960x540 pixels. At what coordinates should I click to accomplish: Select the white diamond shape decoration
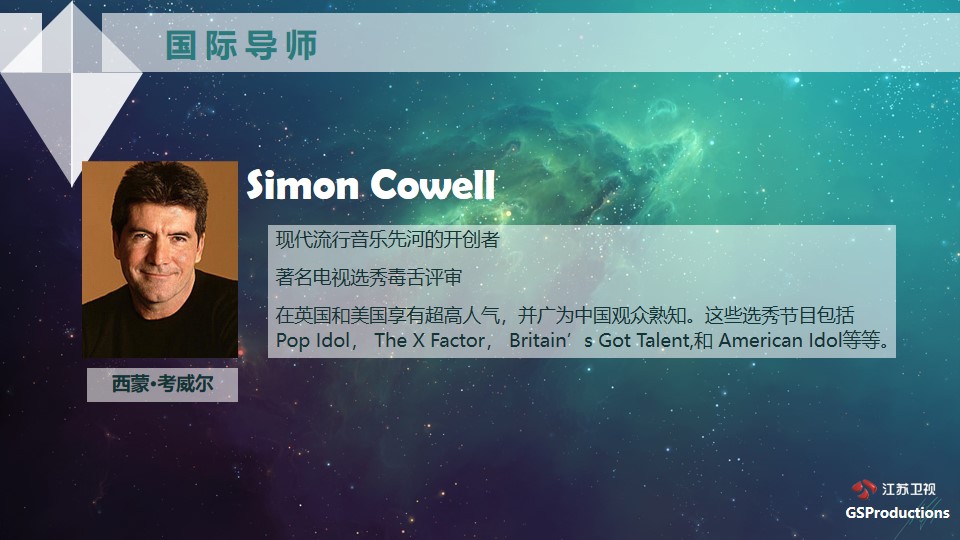(x=71, y=93)
